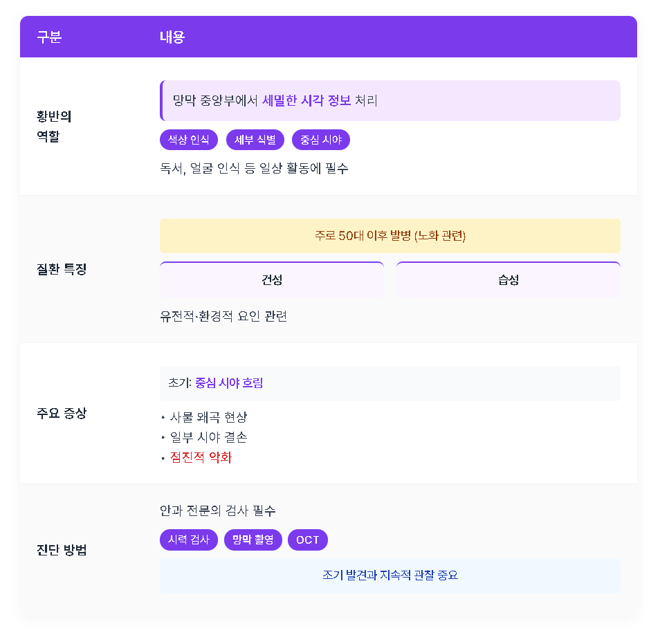
Task: Click the 구분 column header
Action: 49,37
